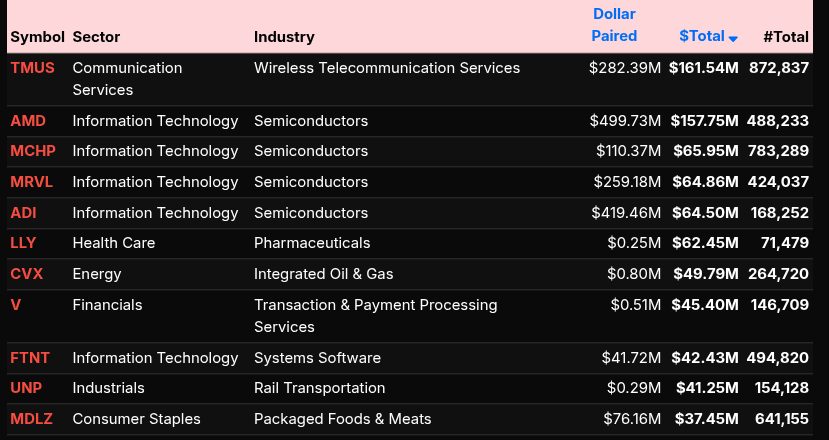Viewport: 829px width, 440px height.
Task: Select the MCHP symbol link
Action: (x=33, y=151)
